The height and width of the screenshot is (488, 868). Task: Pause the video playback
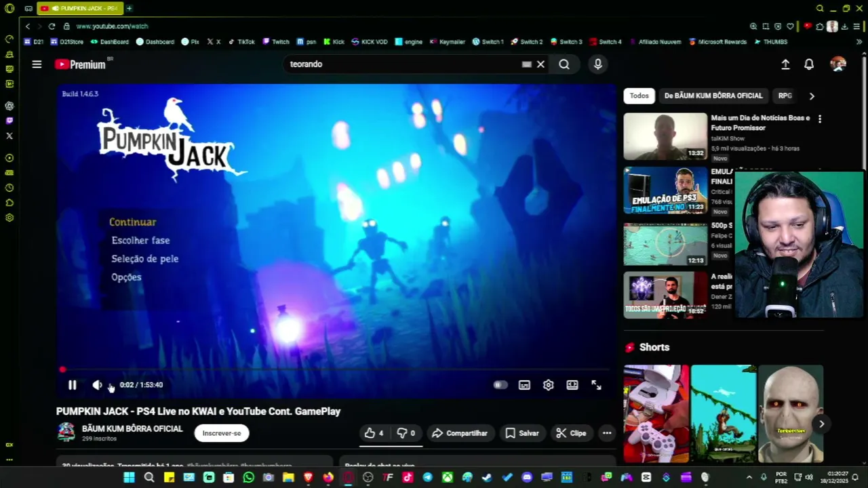pyautogui.click(x=72, y=385)
